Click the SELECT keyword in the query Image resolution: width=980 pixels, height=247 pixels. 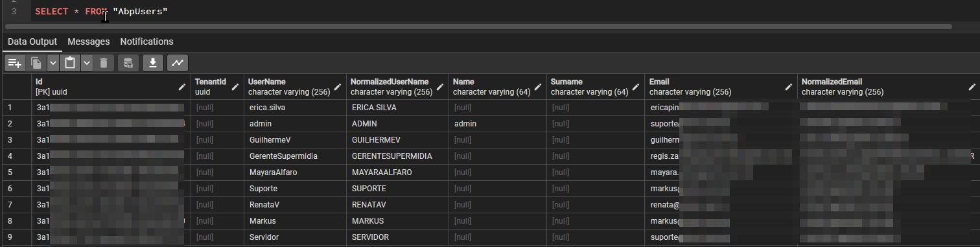pyautogui.click(x=52, y=12)
